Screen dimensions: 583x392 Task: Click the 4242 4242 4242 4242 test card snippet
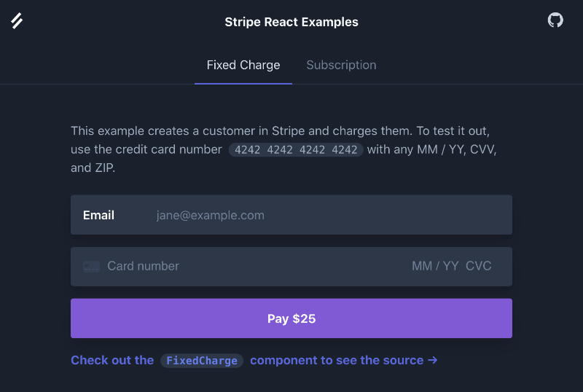[x=296, y=149]
